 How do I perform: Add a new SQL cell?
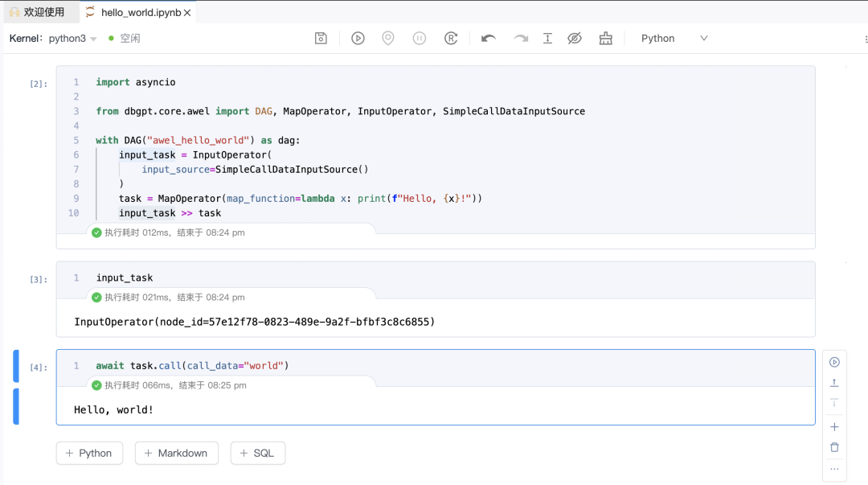pos(257,453)
